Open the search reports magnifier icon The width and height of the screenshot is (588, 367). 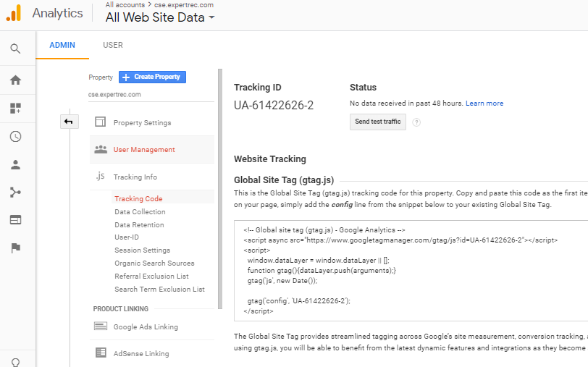15,48
